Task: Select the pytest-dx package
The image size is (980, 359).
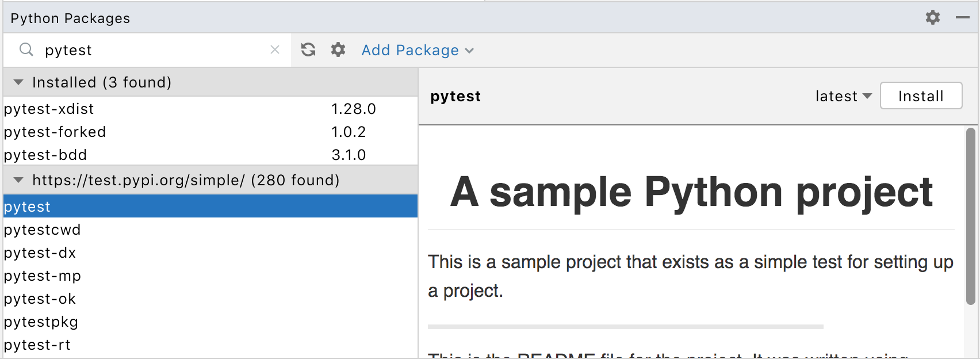Action: point(210,252)
